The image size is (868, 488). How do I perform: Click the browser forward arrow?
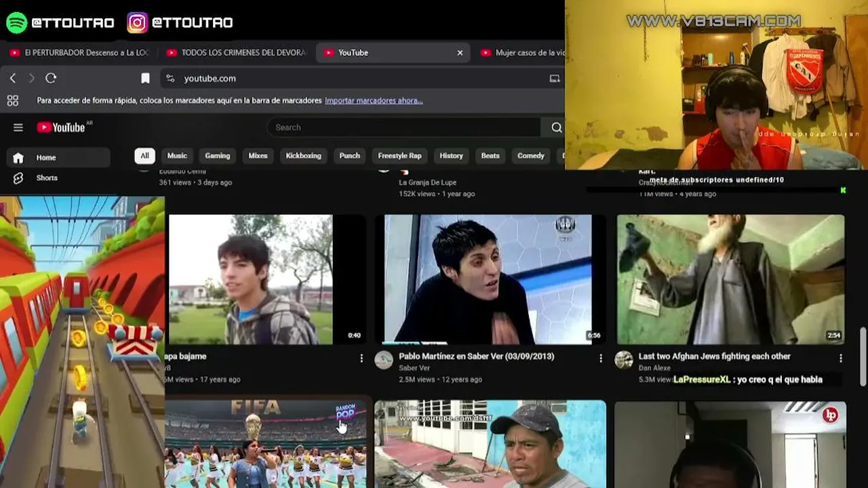coord(31,79)
